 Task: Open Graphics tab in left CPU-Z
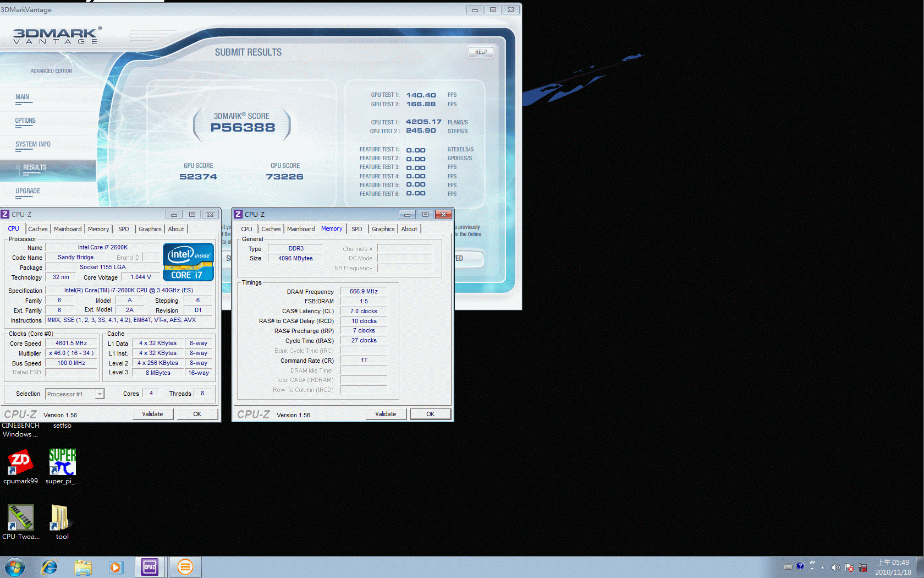[x=150, y=229]
